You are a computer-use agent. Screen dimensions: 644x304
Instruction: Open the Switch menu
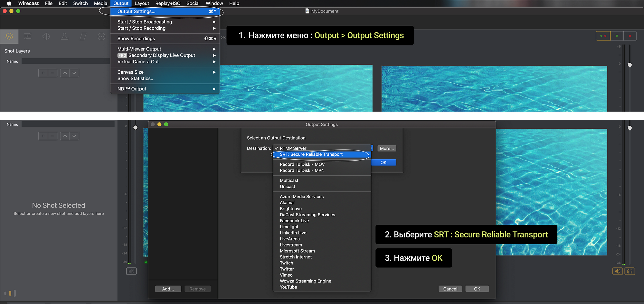pos(80,3)
